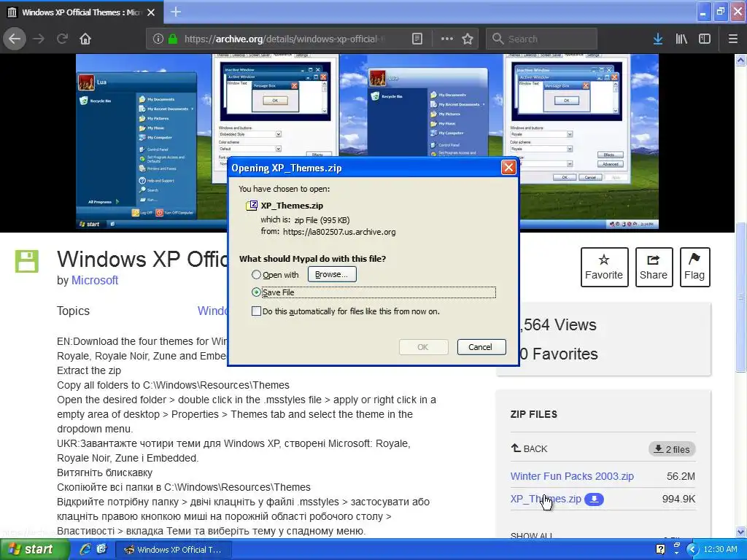Open the Microsoft author link
Screen dimensions: 747x560
coord(95,281)
